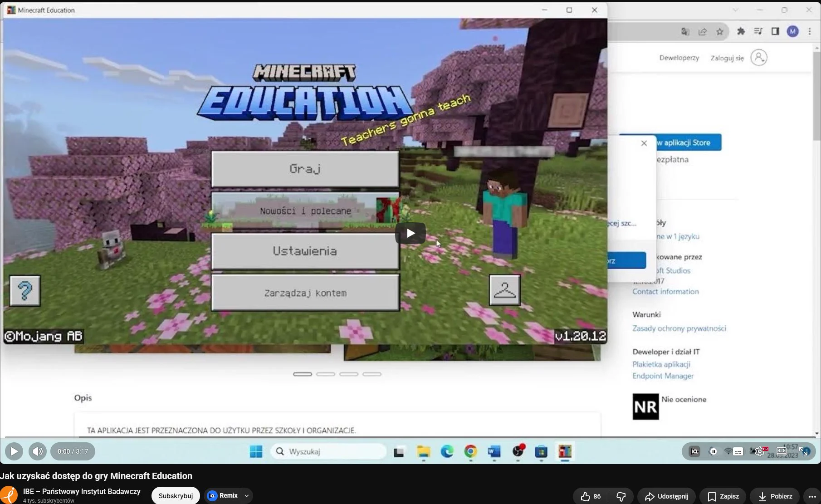Select Nowości i polecane in Minecraft menu
This screenshot has width=821, height=504.
click(305, 211)
